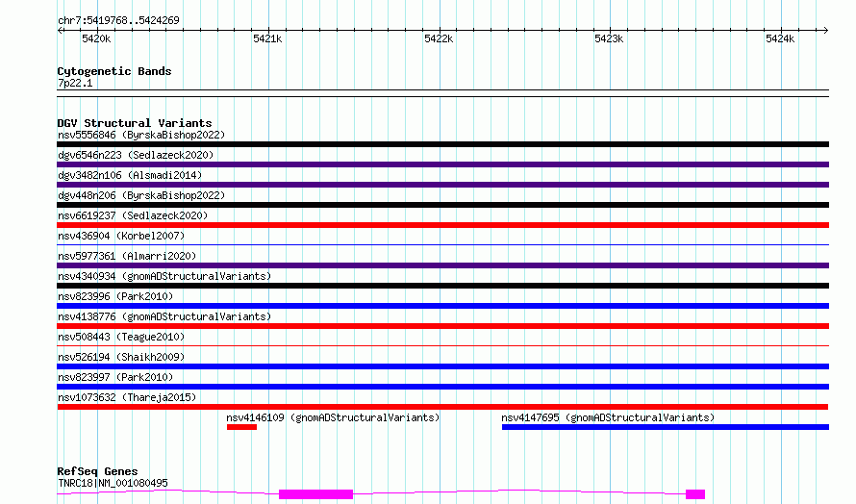This screenshot has height=504, width=856.
Task: Click the left arrow of the ruler
Action: pos(60,31)
